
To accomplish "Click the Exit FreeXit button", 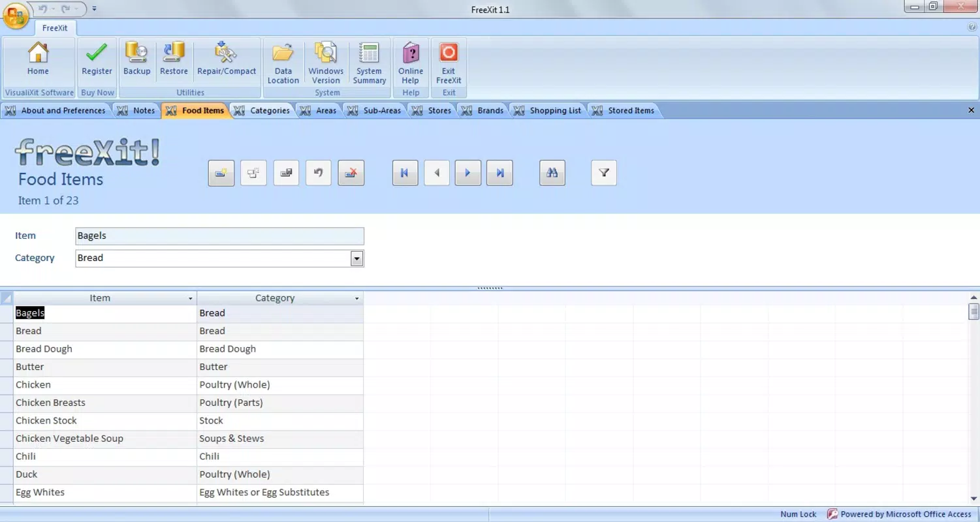I will pos(449,63).
